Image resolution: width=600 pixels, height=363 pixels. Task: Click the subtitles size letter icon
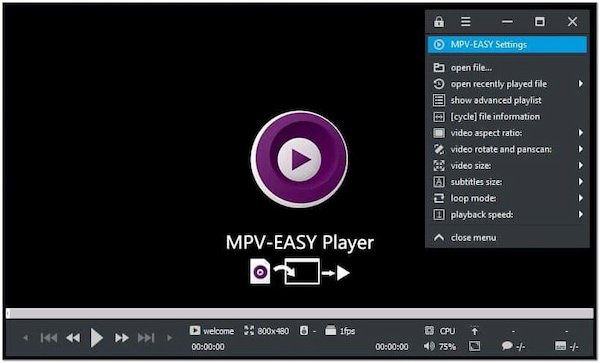tap(439, 182)
